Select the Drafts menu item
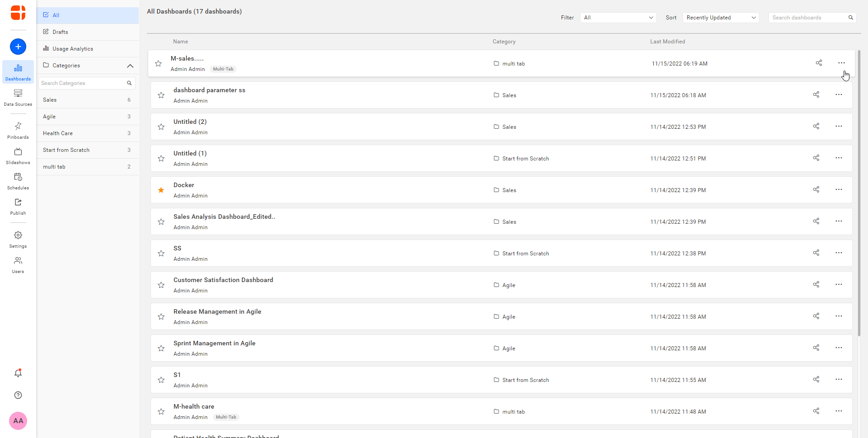 pos(60,32)
